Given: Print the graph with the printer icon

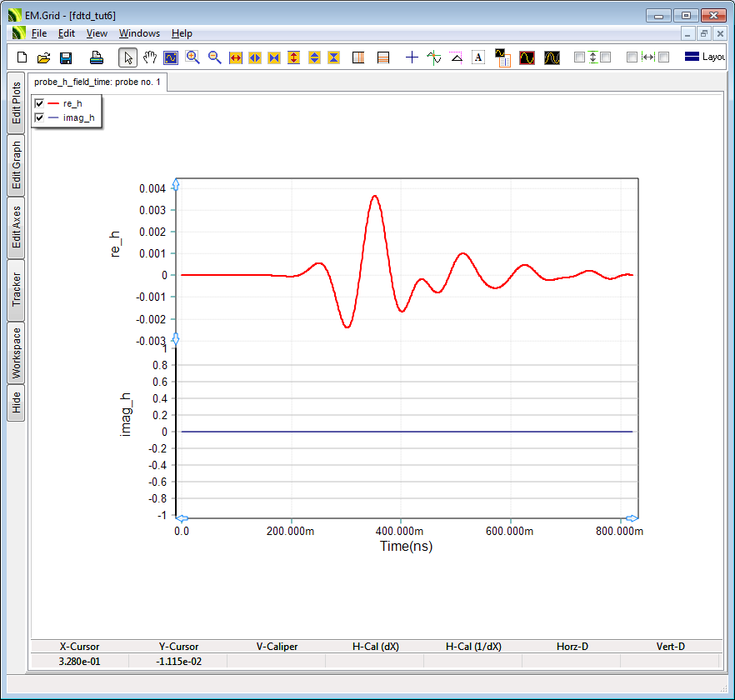Looking at the screenshot, I should point(97,57).
